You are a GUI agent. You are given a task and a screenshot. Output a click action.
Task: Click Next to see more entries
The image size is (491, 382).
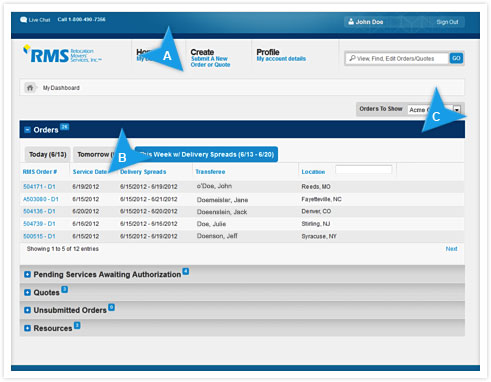[451, 249]
